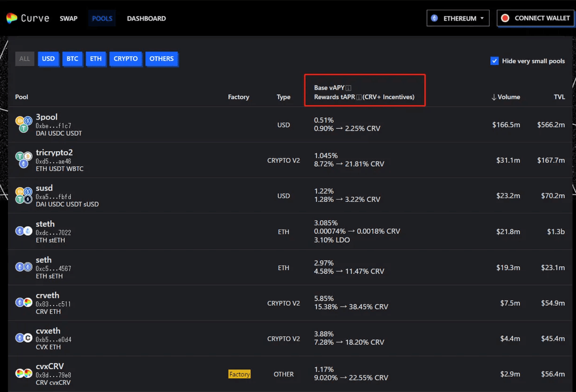The height and width of the screenshot is (392, 576).
Task: Click the crveth volume $7.5m
Action: pyautogui.click(x=510, y=303)
